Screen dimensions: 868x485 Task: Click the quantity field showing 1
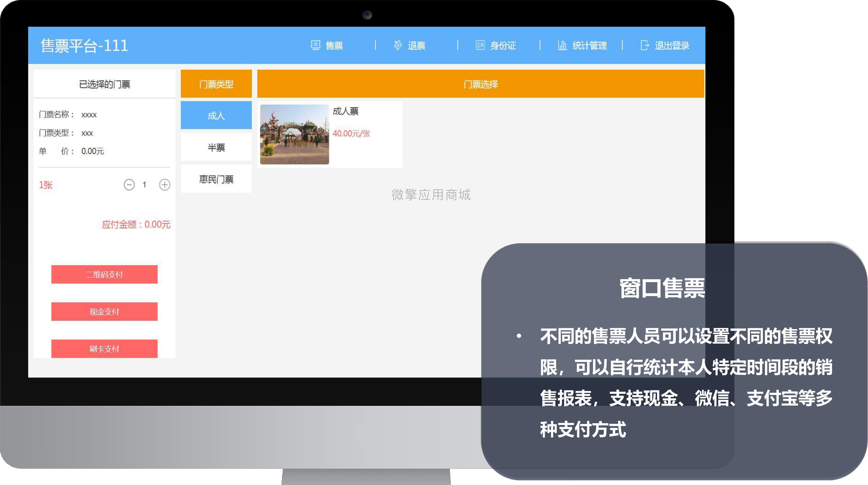tap(144, 185)
